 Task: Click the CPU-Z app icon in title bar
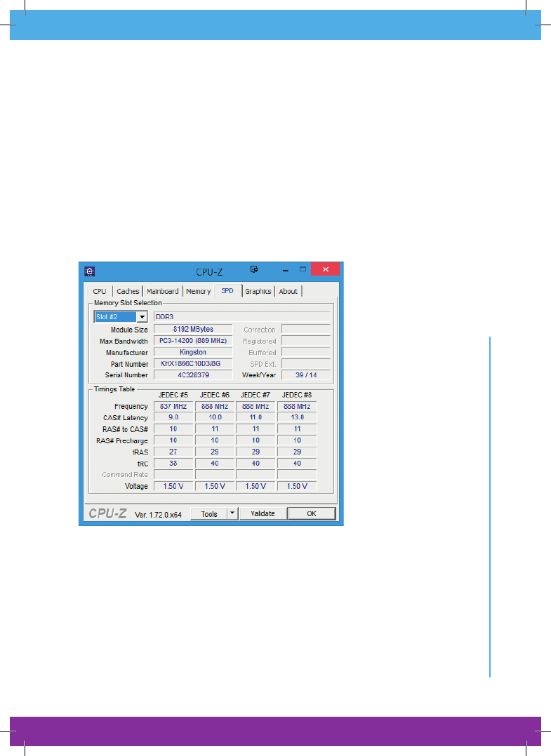90,271
